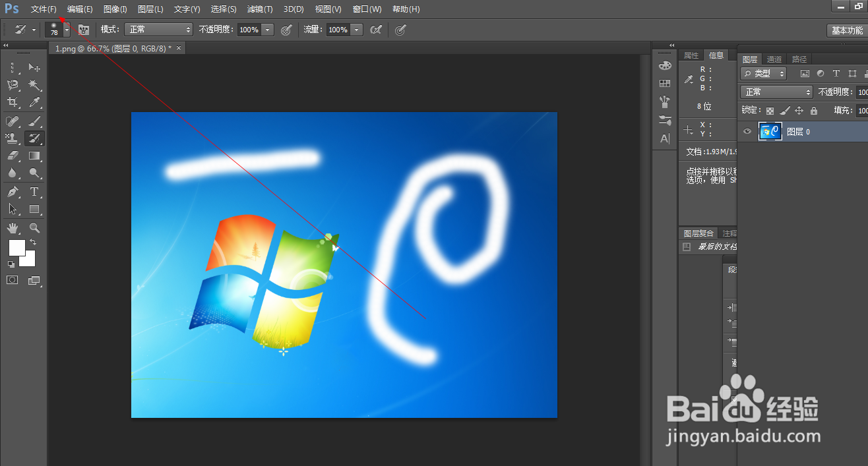
Task: Open the brush panel toggle icon in options bar
Action: coord(83,30)
